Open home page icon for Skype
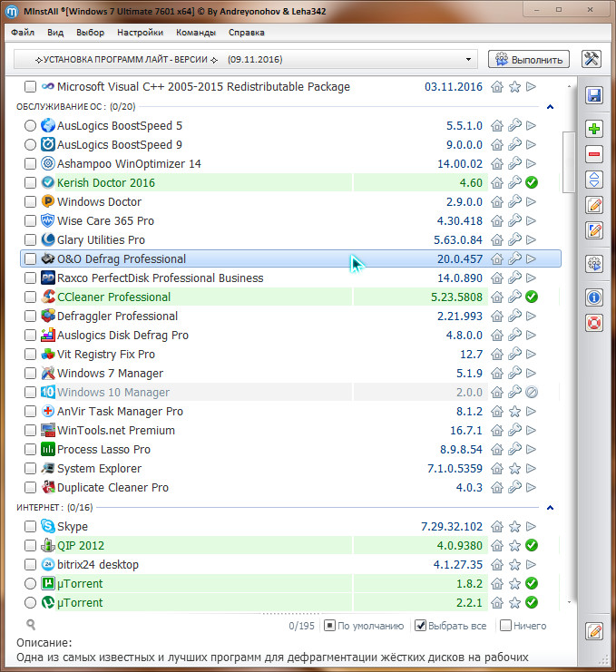 click(x=497, y=526)
